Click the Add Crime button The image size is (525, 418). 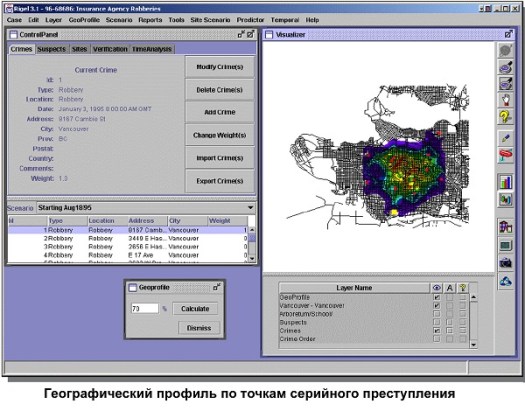(x=220, y=112)
